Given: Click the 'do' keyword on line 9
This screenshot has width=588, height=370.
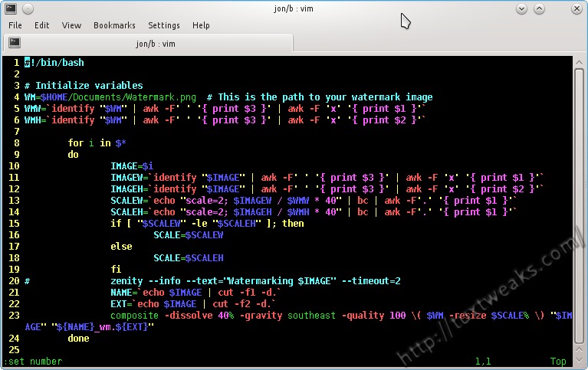Looking at the screenshot, I should (73, 155).
